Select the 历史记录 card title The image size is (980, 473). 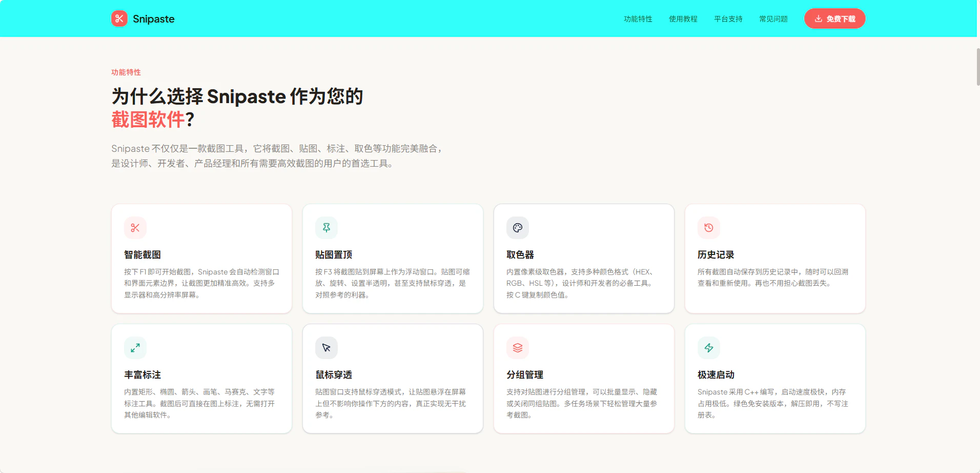(x=716, y=255)
